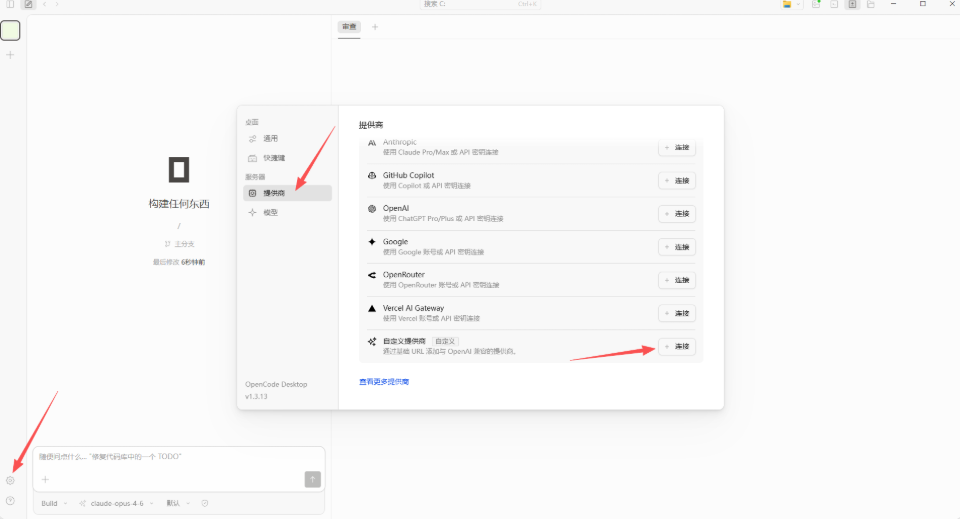The image size is (960, 519).
Task: Switch to the 审查 tab
Action: click(349, 27)
